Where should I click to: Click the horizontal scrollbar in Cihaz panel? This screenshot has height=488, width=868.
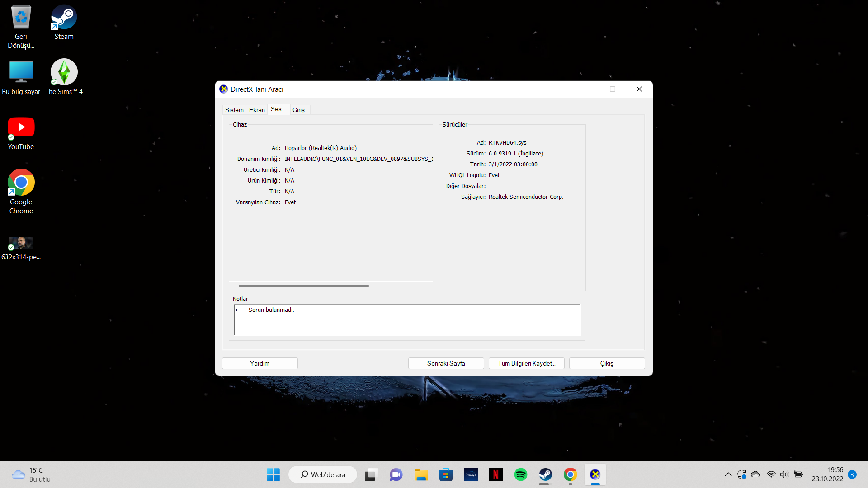[303, 286]
